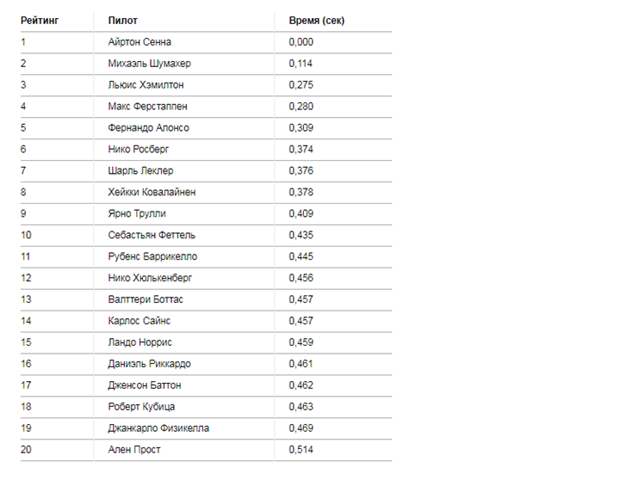620x486 pixels.
Task: Click the time value 0,114
Action: pyautogui.click(x=301, y=63)
